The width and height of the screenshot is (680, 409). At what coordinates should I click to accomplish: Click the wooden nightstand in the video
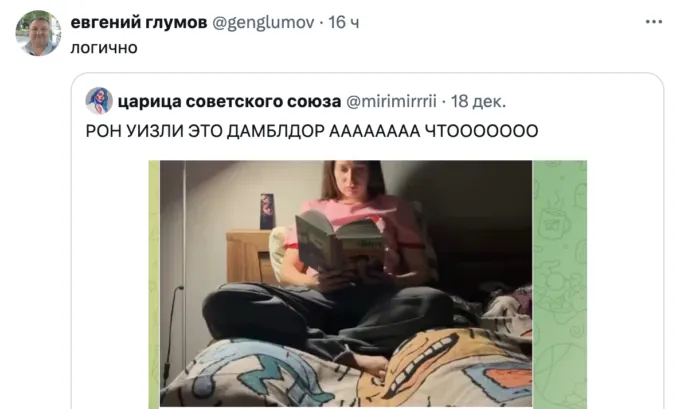click(249, 257)
